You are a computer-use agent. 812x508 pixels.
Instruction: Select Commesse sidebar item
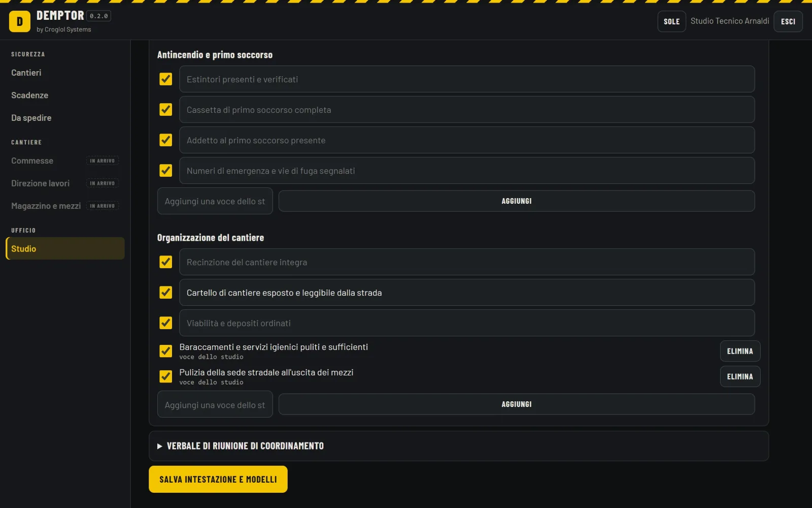(64, 161)
